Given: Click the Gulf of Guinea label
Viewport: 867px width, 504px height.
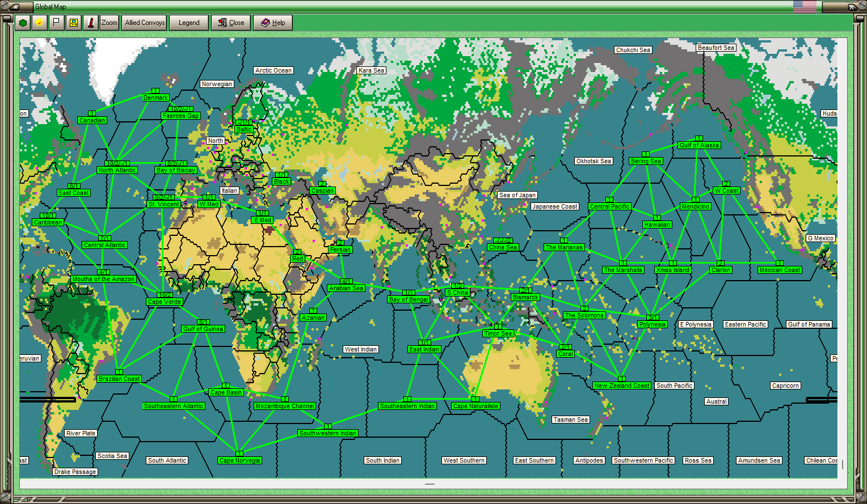Looking at the screenshot, I should pyautogui.click(x=203, y=329).
